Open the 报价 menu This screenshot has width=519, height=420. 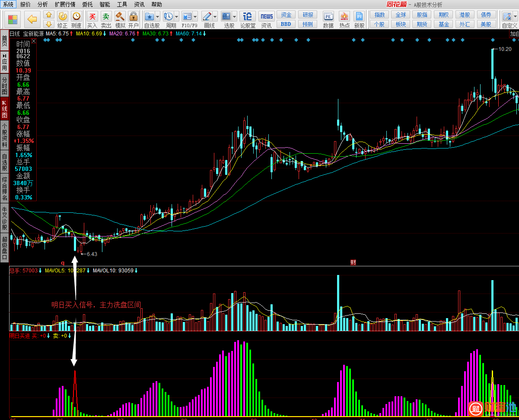25,4
